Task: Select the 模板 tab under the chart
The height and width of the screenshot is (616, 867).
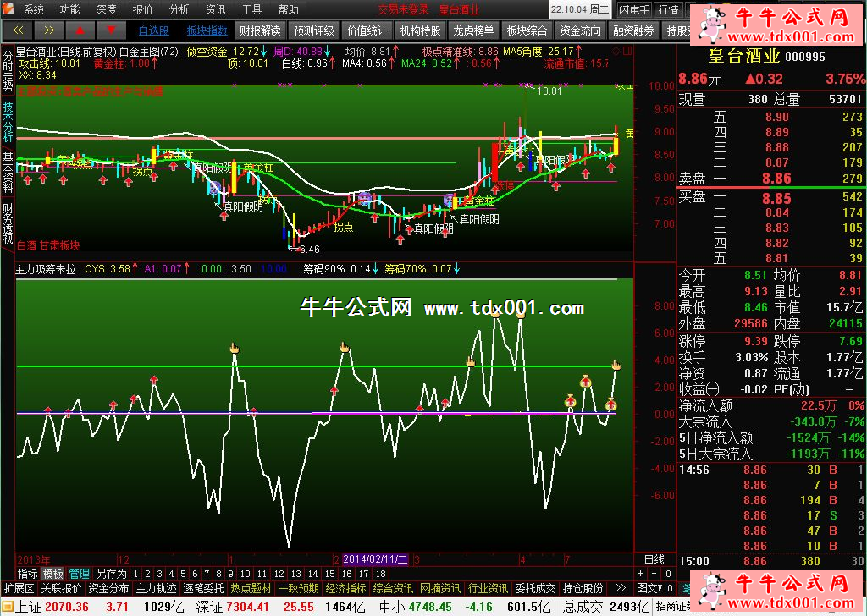Action: [53, 574]
